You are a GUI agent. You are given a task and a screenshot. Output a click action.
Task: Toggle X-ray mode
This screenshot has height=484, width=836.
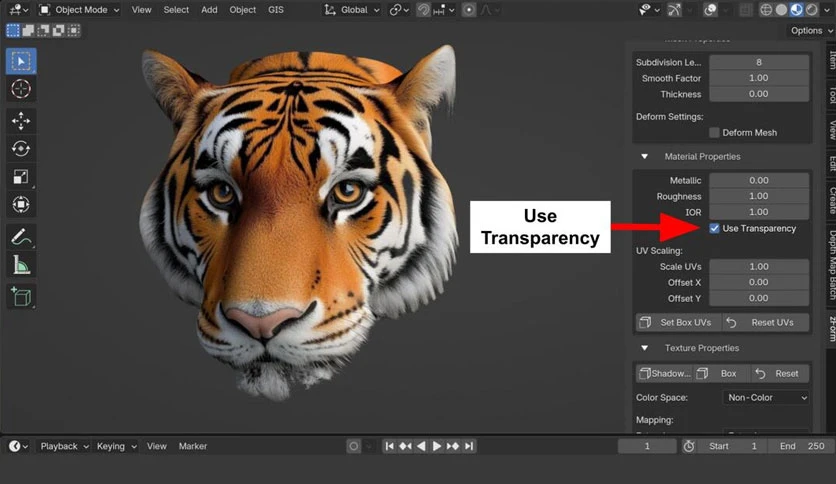coord(746,10)
